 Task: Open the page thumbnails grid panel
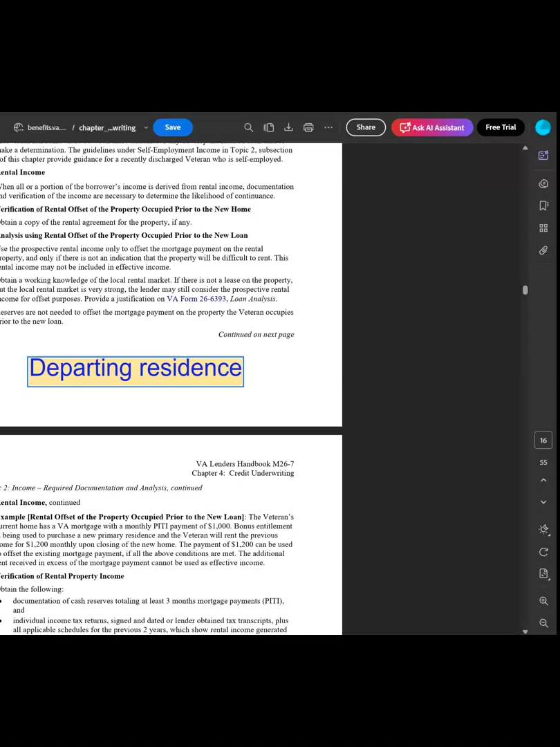point(543,228)
